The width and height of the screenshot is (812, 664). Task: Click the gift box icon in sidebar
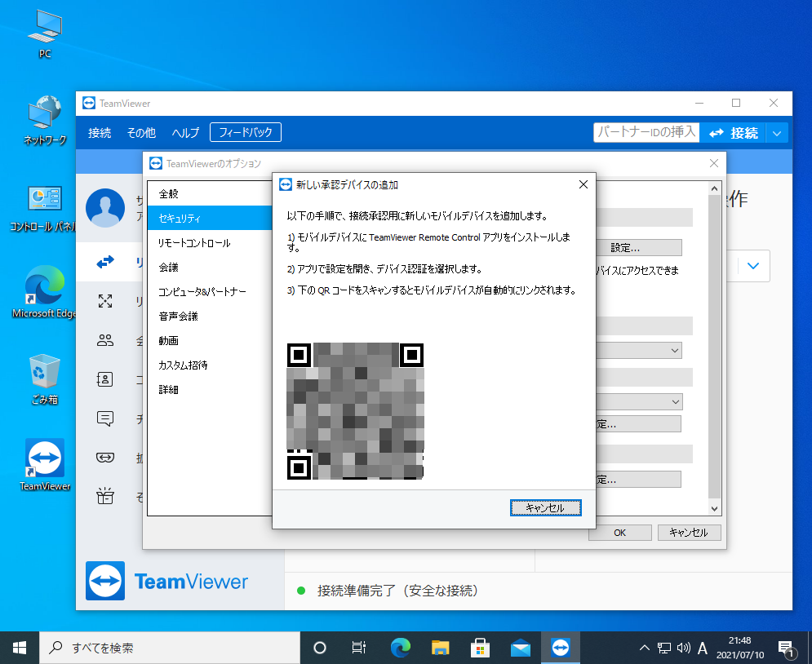click(x=105, y=496)
